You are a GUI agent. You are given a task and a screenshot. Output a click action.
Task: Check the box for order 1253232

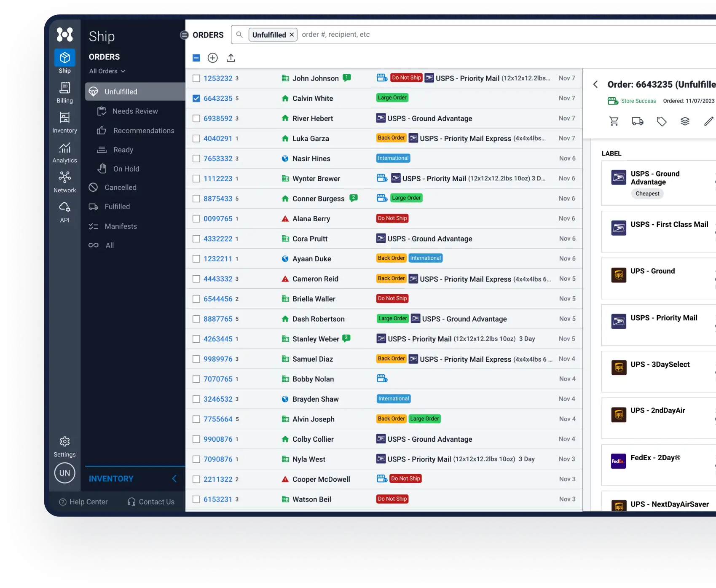pos(196,78)
